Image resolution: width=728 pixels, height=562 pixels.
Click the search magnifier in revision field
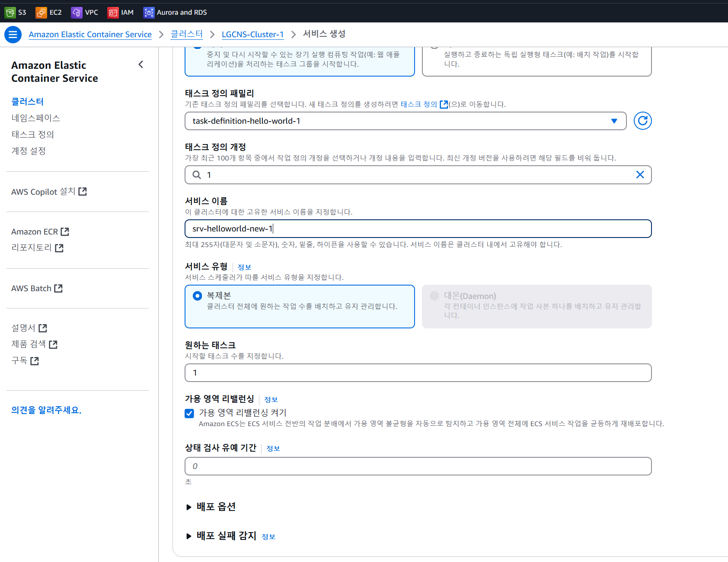point(197,175)
